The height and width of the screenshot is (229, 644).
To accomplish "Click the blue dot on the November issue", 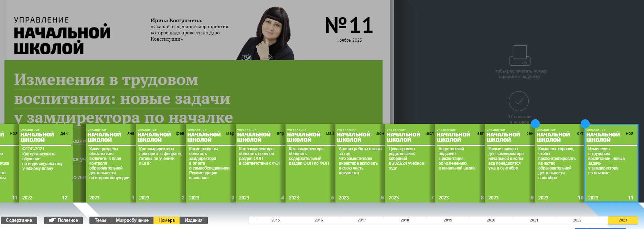I will coord(585,124).
